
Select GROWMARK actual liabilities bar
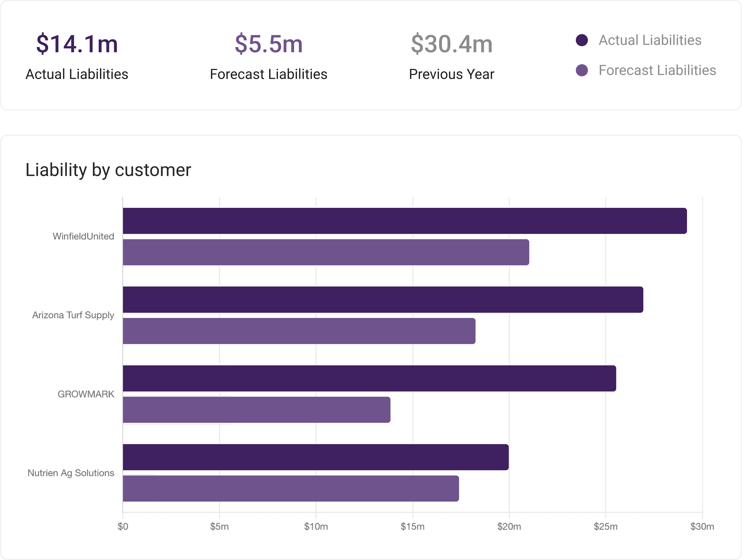tap(369, 378)
